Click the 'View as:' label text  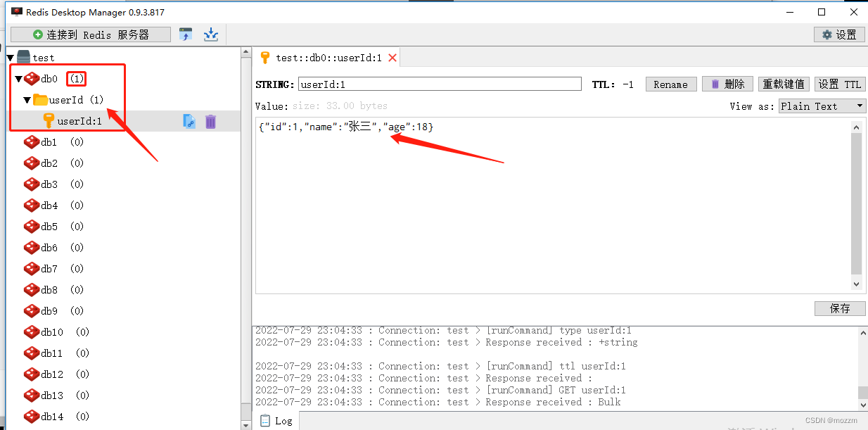[752, 106]
